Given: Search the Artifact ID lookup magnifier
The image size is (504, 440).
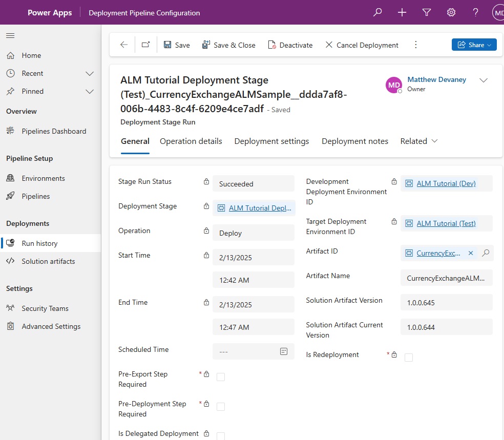Looking at the screenshot, I should pyautogui.click(x=486, y=253).
